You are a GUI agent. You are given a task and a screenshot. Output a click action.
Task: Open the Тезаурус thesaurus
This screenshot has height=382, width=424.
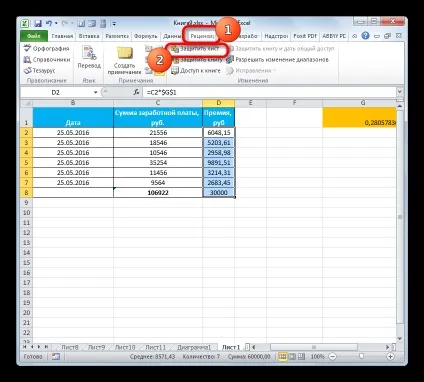[x=39, y=71]
